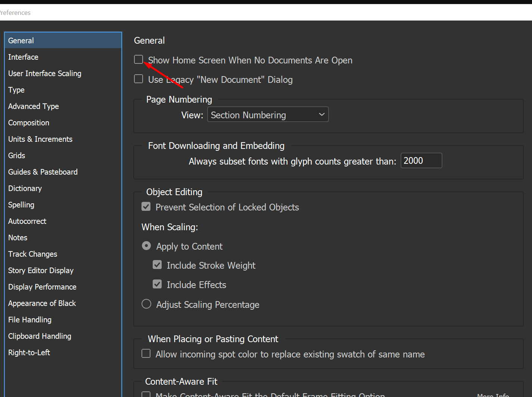Screen dimensions: 532x397
Task: Uncheck Prevent Selection of Locked Objects
Action: [146, 207]
